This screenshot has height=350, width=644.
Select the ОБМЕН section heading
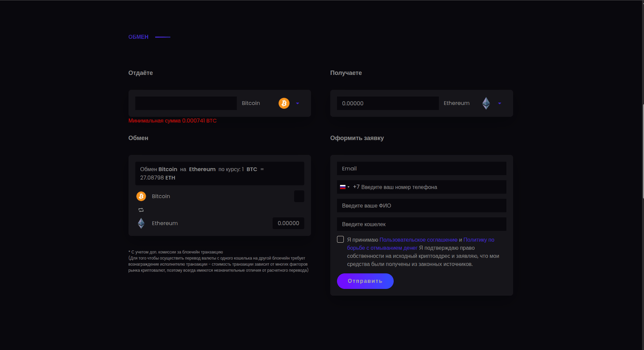[x=138, y=37]
